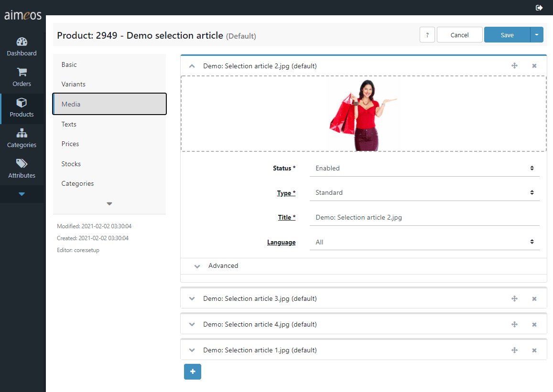Open the Status dropdown set to Enabled
553x392 pixels.
[x=424, y=168]
